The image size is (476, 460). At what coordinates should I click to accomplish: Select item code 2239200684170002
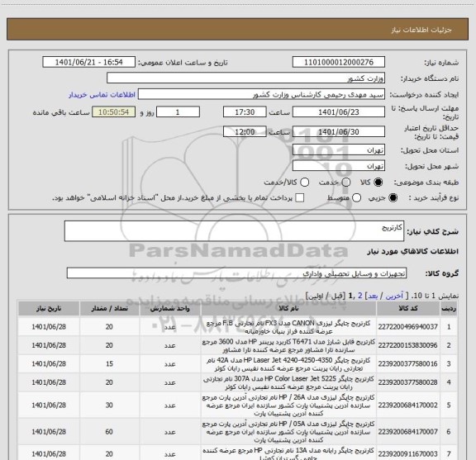point(407,405)
